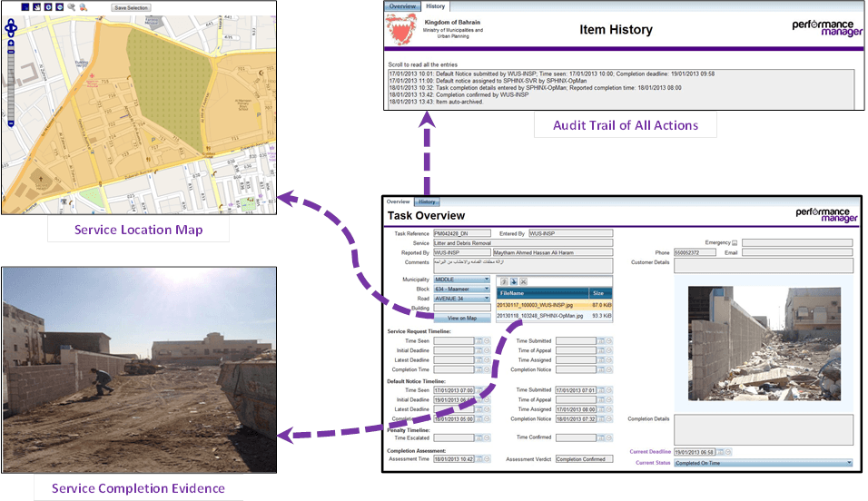Pan the map left with the navigation arrow
868x501 pixels.
tap(7, 27)
